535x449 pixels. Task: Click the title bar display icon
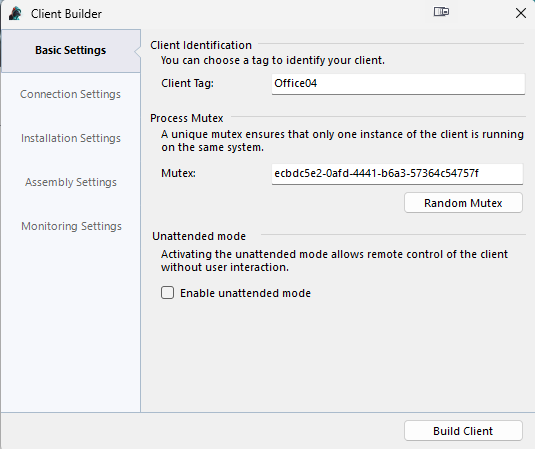[441, 12]
